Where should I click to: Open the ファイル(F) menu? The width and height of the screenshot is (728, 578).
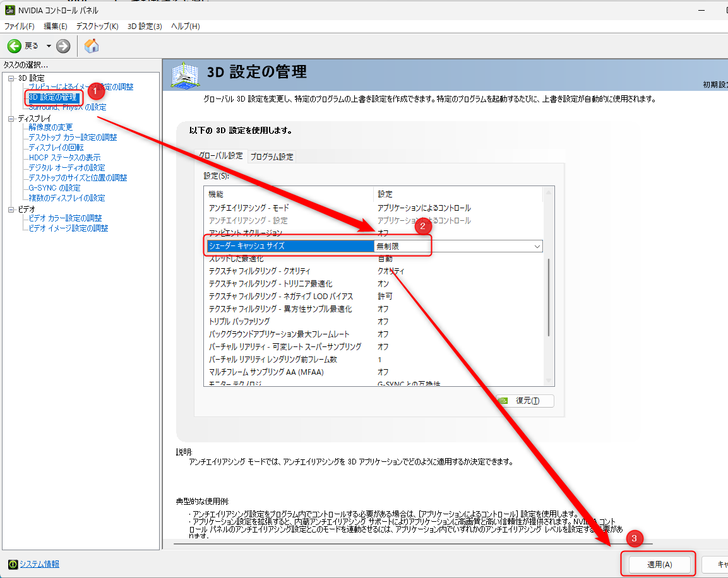click(20, 26)
